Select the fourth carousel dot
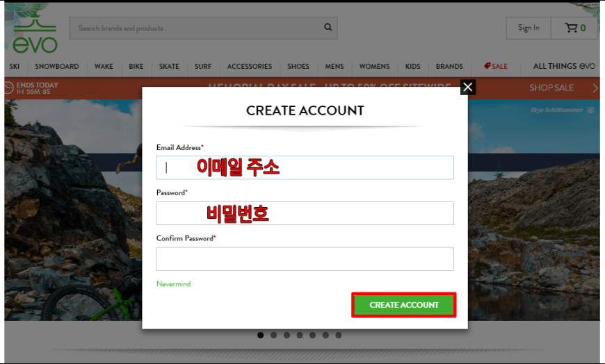 (x=300, y=335)
